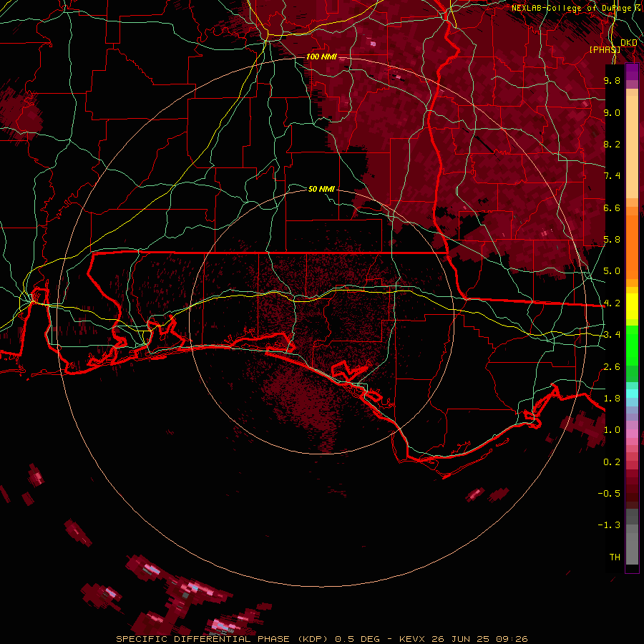Viewport: 644px width, 644px height.
Task: Click the 5.8 value on color scale
Action: point(612,240)
